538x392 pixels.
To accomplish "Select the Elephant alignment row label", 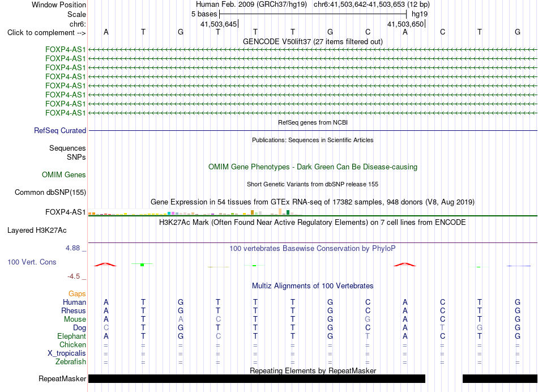I will click(x=71, y=336).
